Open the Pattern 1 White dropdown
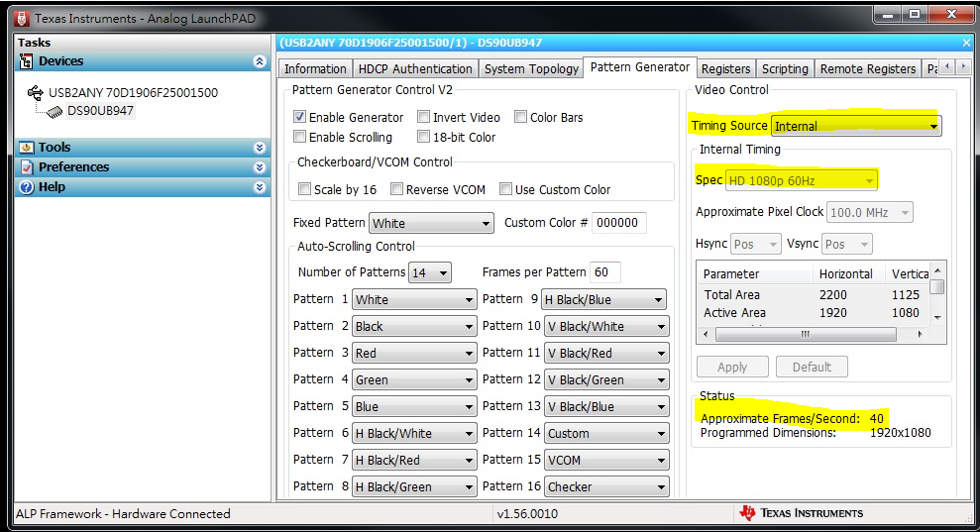 [414, 299]
